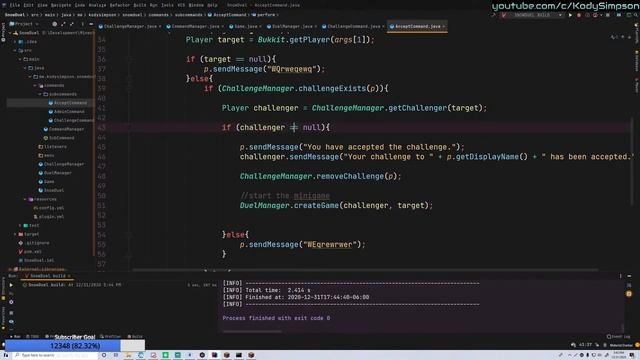Select .gitignore file
This screenshot has width=640, height=360.
(34, 243)
